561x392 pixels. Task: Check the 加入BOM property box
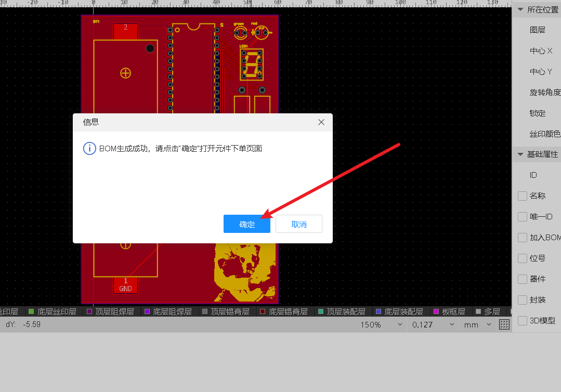tap(522, 238)
